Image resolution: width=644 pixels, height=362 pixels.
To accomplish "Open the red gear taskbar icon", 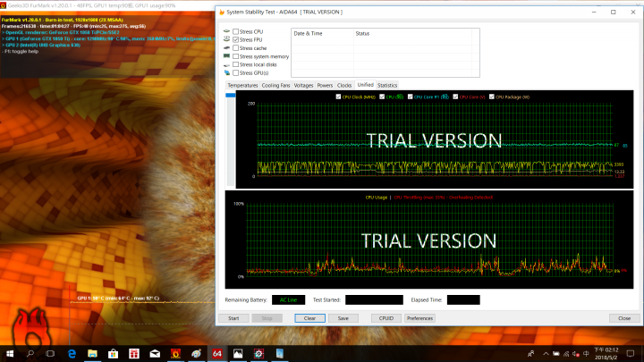I will coord(258,353).
